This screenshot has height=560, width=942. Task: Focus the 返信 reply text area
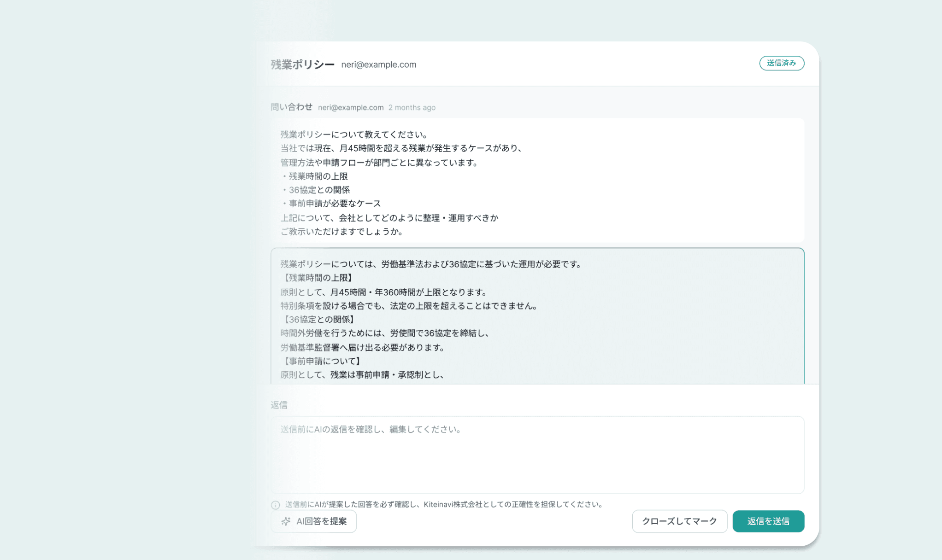(x=537, y=455)
